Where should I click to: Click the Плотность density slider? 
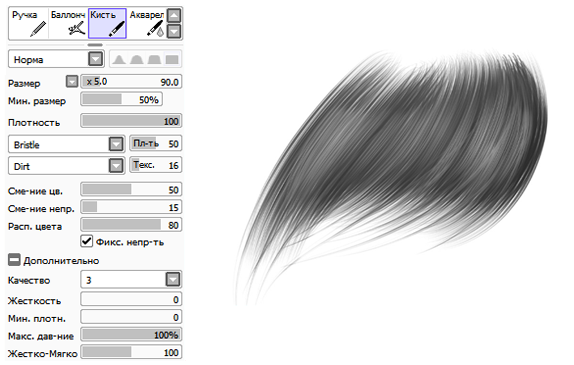point(131,121)
